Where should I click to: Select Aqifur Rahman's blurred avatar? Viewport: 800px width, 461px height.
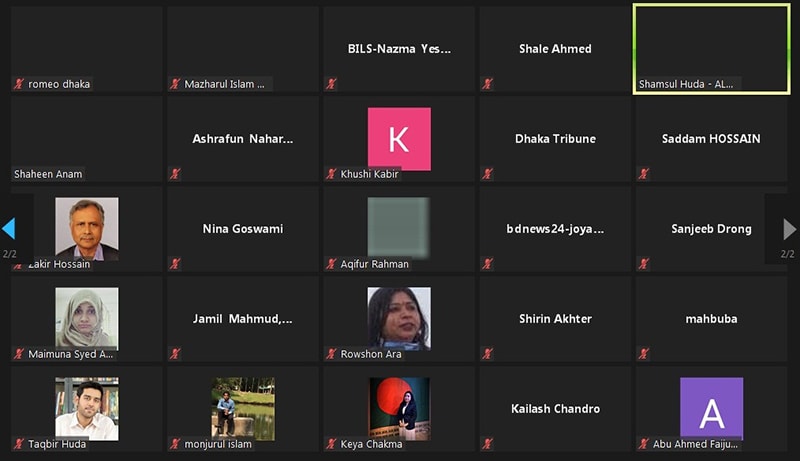[x=399, y=227]
